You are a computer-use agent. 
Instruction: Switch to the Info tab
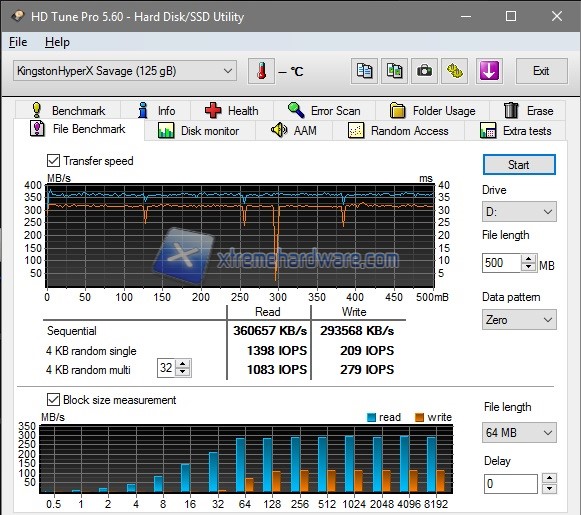(x=156, y=110)
